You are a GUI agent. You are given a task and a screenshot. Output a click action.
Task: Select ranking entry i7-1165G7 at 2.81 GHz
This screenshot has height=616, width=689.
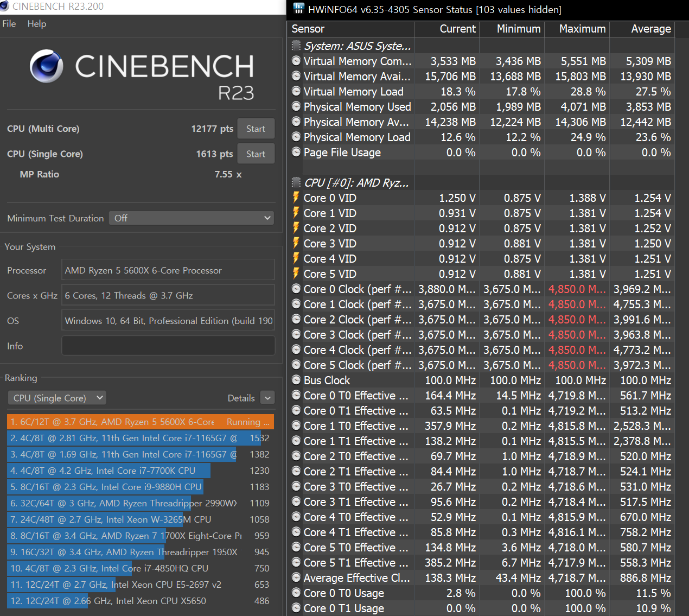pyautogui.click(x=141, y=438)
